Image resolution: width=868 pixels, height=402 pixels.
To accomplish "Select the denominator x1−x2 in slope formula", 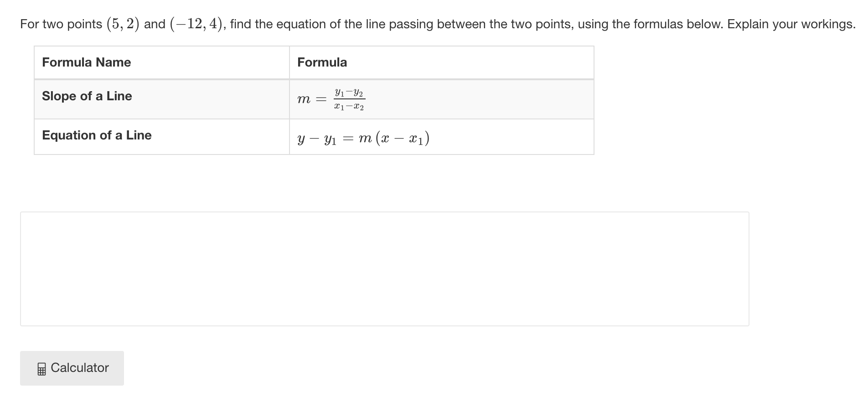I will (349, 107).
